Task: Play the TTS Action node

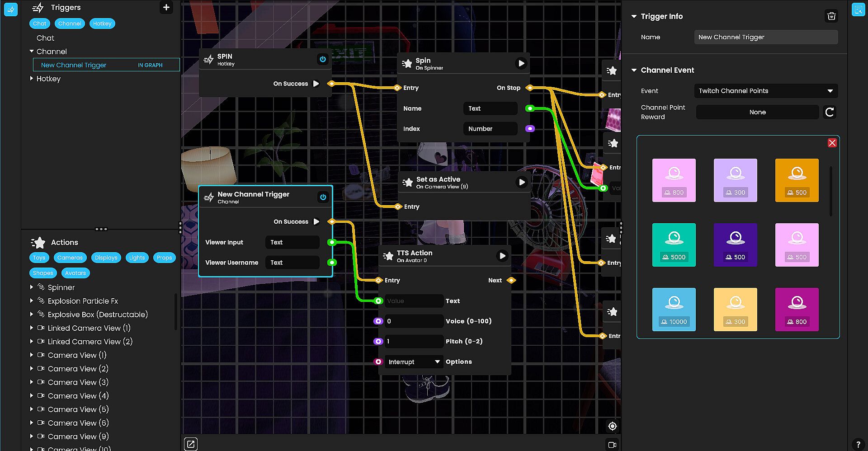Action: pos(502,256)
